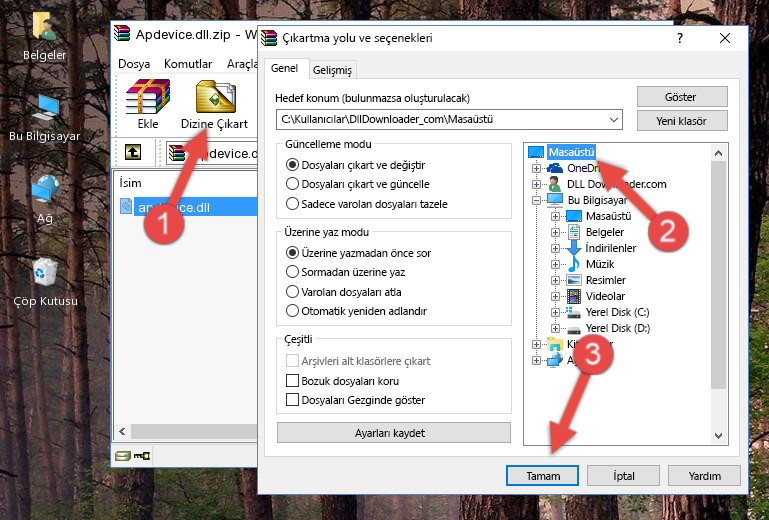Image resolution: width=769 pixels, height=520 pixels.
Task: Expand Müzik node in folder tree
Action: point(555,264)
